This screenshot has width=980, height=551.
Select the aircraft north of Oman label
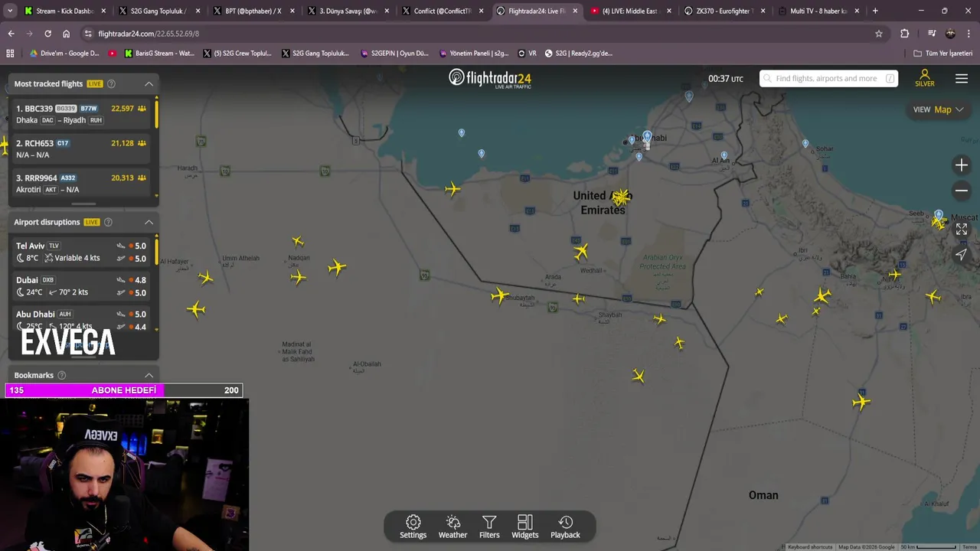pyautogui.click(x=861, y=402)
